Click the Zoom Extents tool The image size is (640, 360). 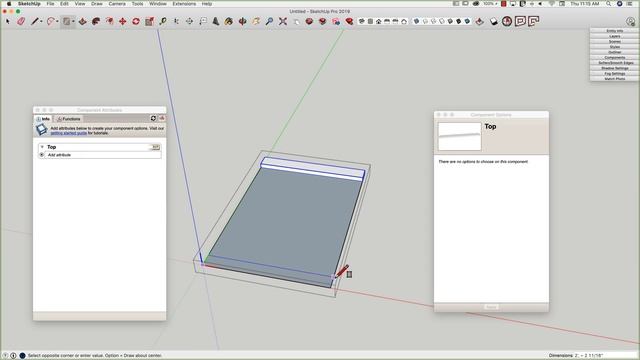tap(282, 21)
